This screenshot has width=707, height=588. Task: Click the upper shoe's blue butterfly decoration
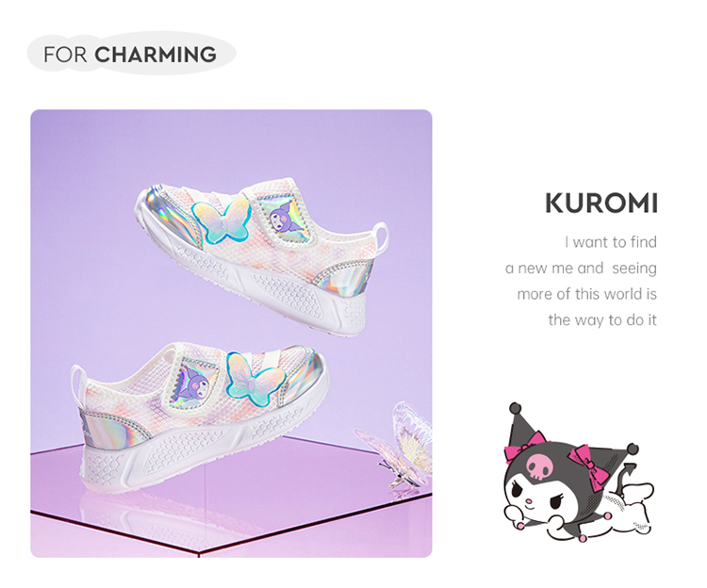click(222, 220)
